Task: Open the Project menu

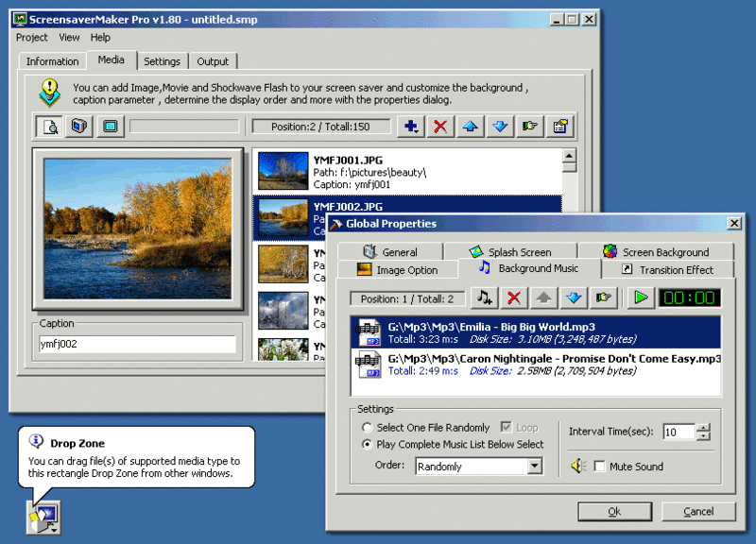Action: point(32,38)
